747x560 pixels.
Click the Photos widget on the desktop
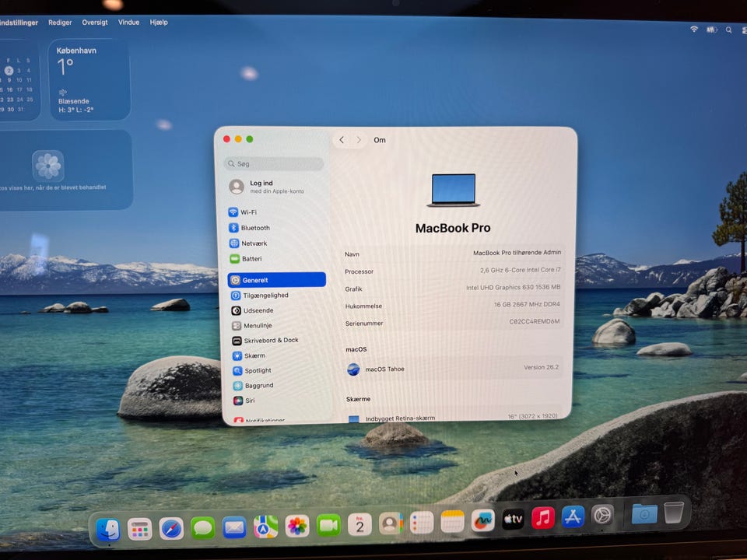click(x=65, y=170)
